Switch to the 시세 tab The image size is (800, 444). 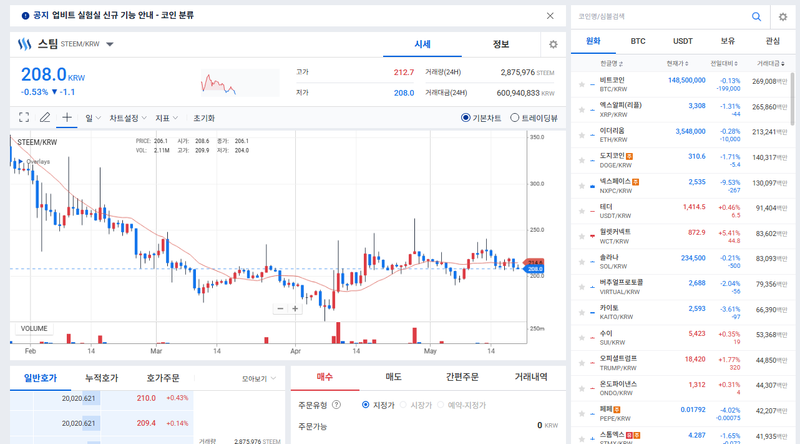coord(422,44)
